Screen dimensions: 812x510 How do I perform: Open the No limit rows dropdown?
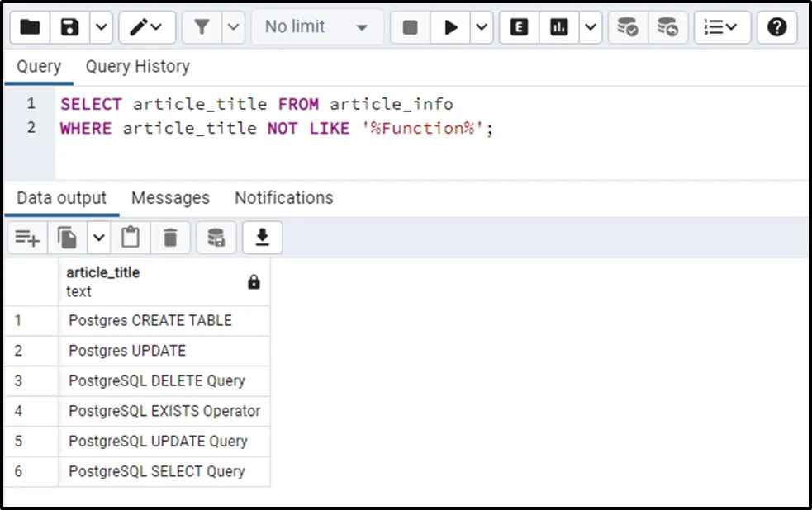click(x=316, y=27)
